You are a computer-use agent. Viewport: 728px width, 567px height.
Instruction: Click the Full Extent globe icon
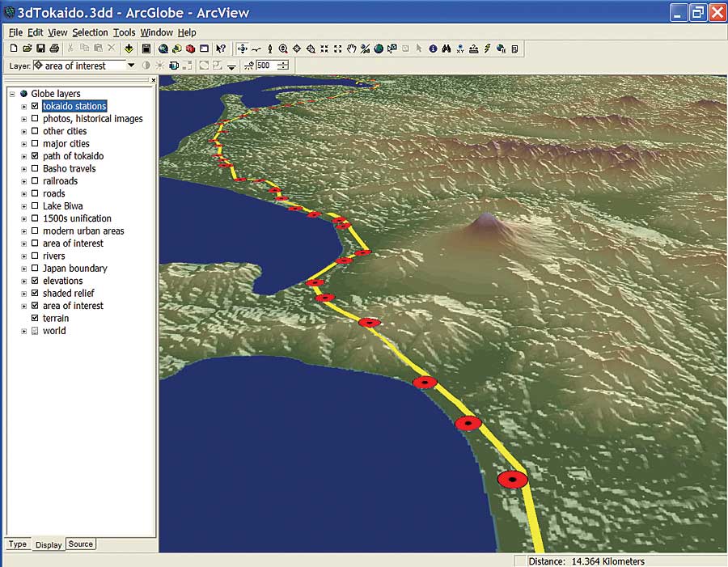tap(379, 49)
